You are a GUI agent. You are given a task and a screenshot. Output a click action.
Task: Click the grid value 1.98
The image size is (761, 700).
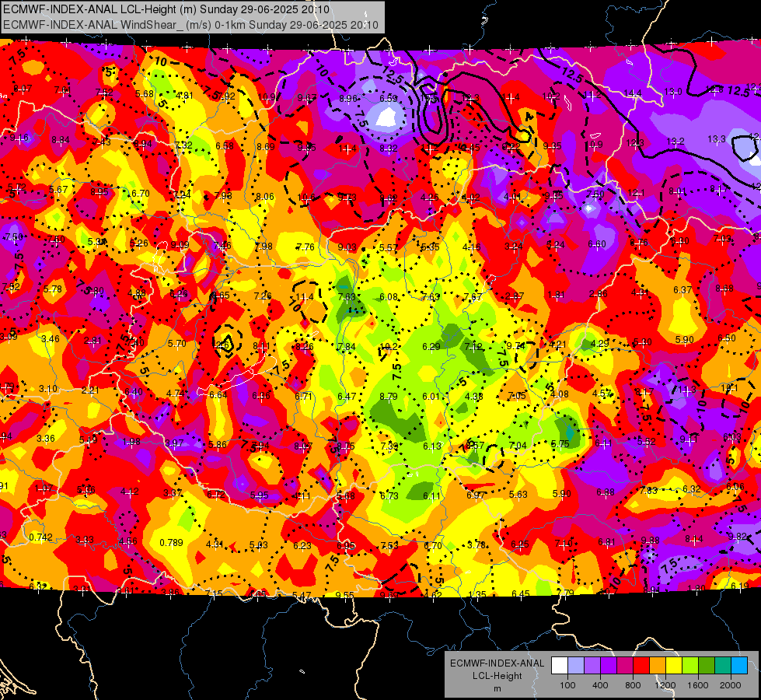pos(131,442)
